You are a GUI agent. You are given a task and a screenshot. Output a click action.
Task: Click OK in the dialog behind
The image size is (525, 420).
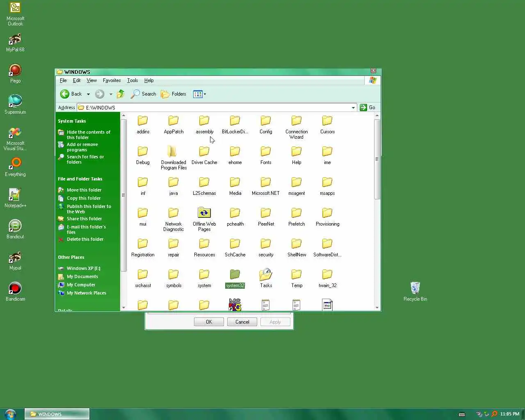pyautogui.click(x=209, y=322)
